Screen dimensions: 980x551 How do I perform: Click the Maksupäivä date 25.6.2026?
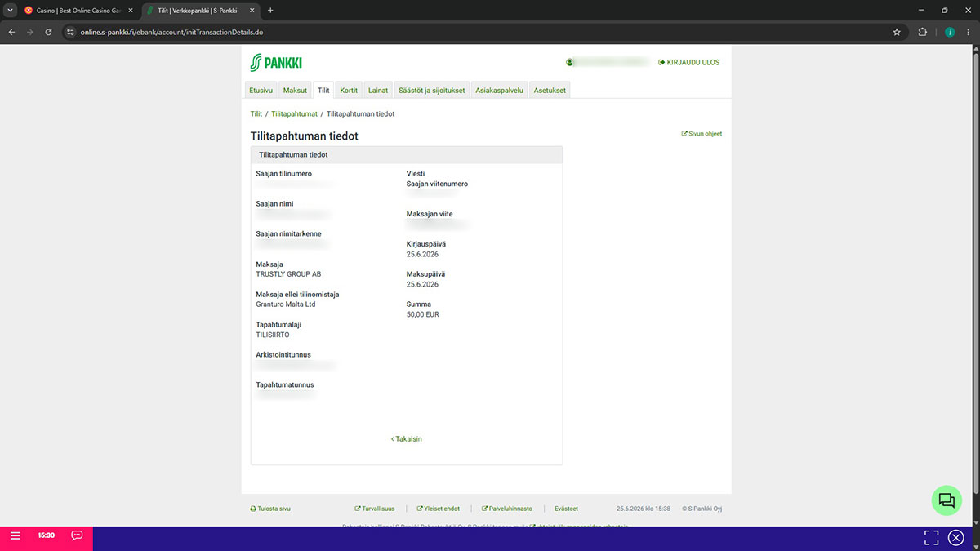coord(422,285)
